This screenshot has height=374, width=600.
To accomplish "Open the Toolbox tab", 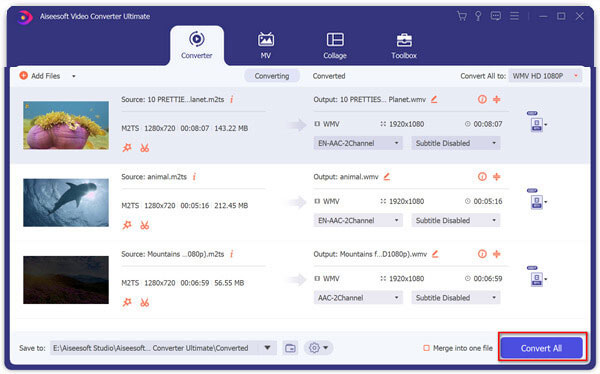I will [x=404, y=46].
